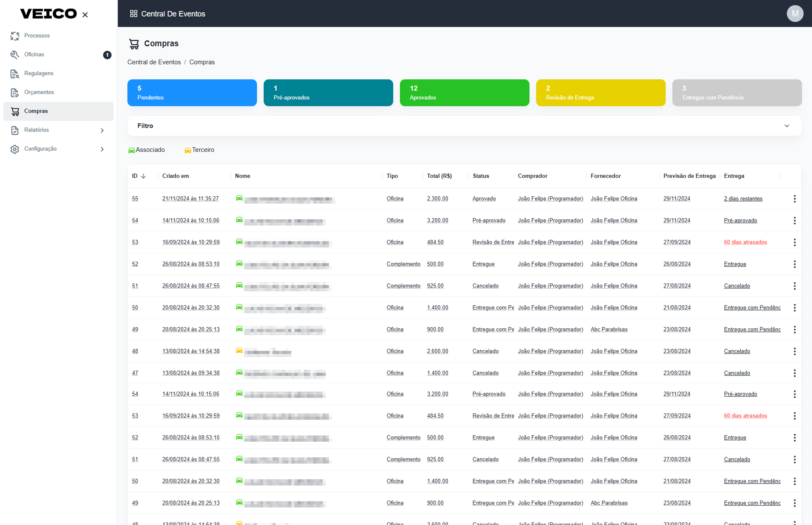The height and width of the screenshot is (525, 812).
Task: Click ID 47 link
Action: pyautogui.click(x=135, y=373)
